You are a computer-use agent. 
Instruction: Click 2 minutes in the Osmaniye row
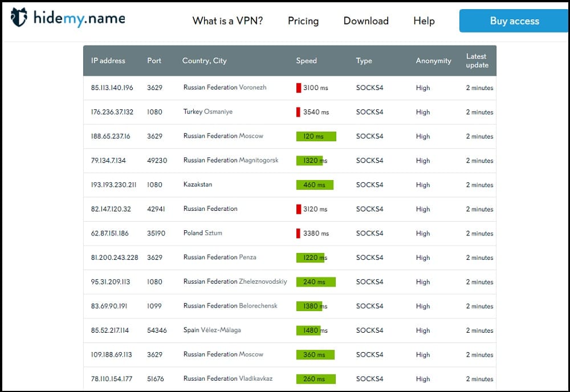pos(479,112)
